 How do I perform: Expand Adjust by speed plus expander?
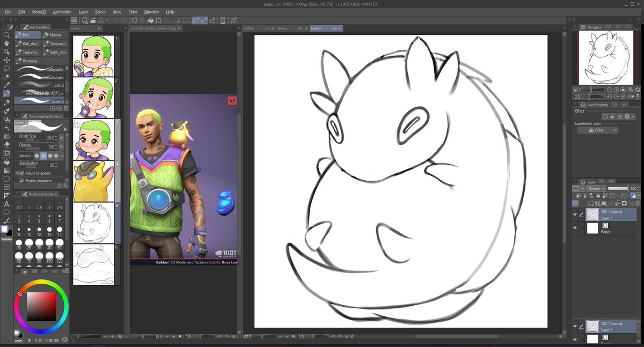click(17, 173)
